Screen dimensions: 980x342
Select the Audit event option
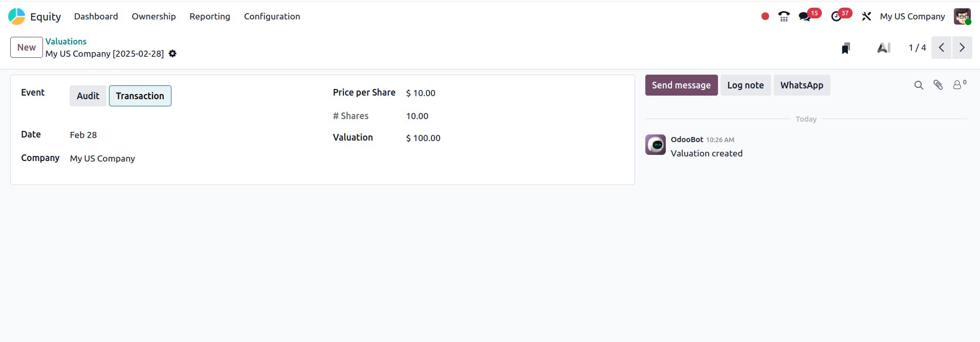[x=88, y=96]
